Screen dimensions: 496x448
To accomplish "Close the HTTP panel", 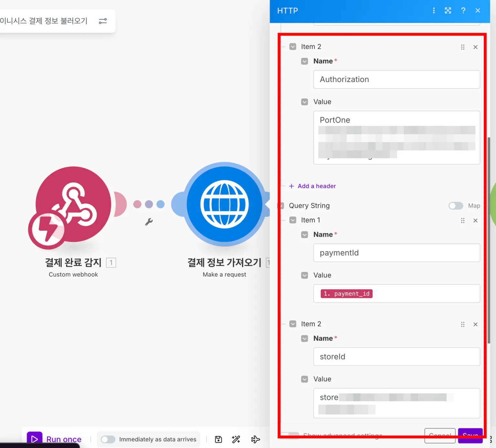I will tap(478, 11).
